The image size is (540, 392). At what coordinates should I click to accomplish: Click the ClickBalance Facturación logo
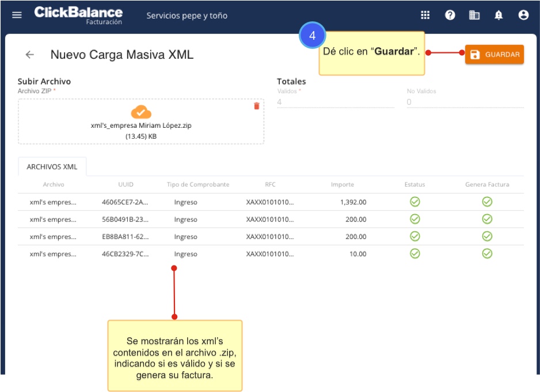(78, 14)
